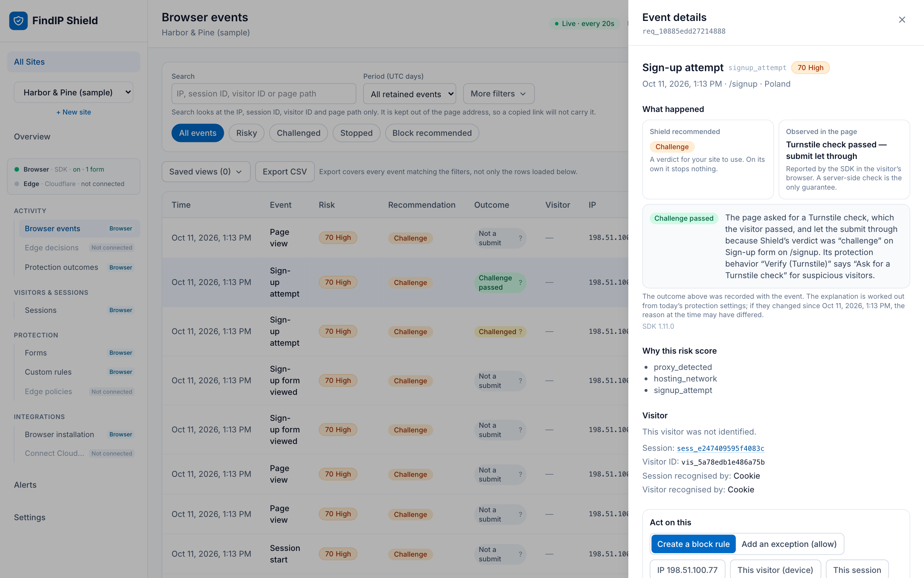This screenshot has height=578, width=924.
Task: Open Edge policies in sidebar
Action: (x=79, y=392)
